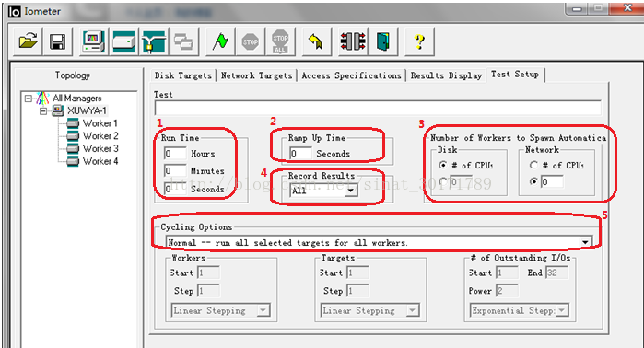Exit Iometer via the door icon
This screenshot has width=644, height=348.
(x=382, y=41)
